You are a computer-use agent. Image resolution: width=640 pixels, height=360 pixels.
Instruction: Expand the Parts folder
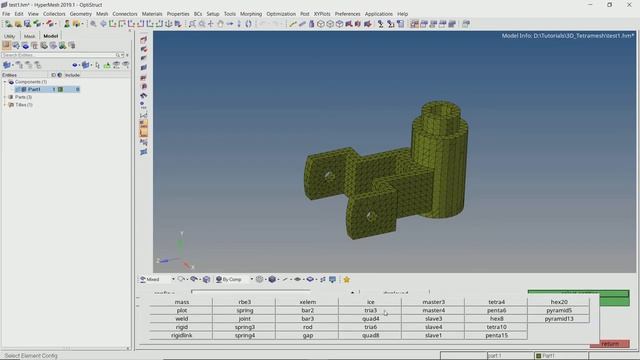[5, 97]
